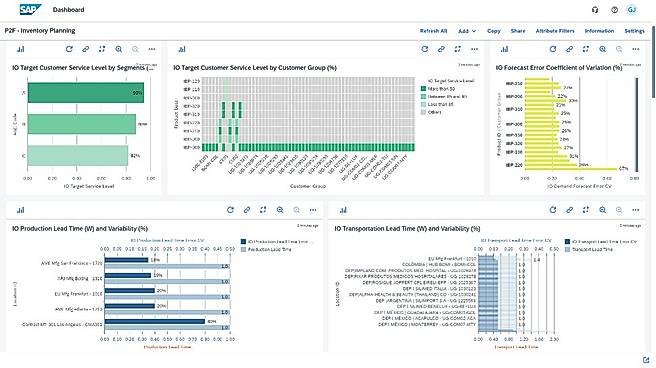
Task: Refresh the Forecast Error Coefficient of Variation chart
Action: click(x=553, y=49)
